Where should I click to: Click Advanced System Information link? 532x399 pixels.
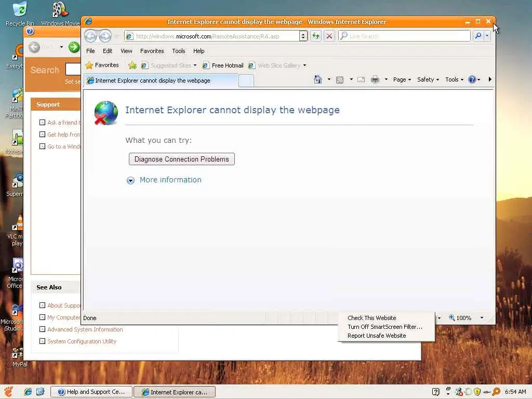pyautogui.click(x=85, y=329)
